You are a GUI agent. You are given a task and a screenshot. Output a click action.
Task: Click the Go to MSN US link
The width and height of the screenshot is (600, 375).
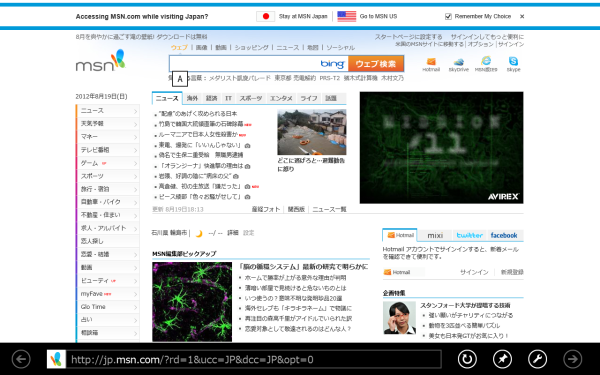(x=378, y=16)
